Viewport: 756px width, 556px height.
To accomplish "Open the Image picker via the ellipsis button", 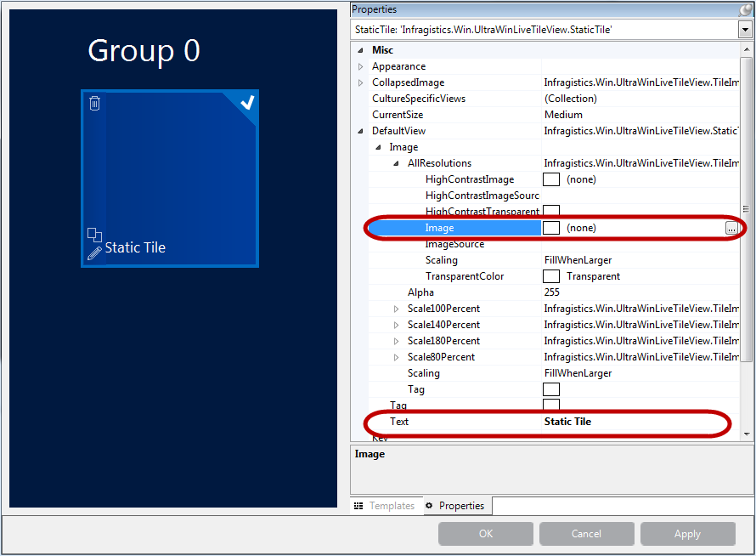I will pyautogui.click(x=732, y=227).
